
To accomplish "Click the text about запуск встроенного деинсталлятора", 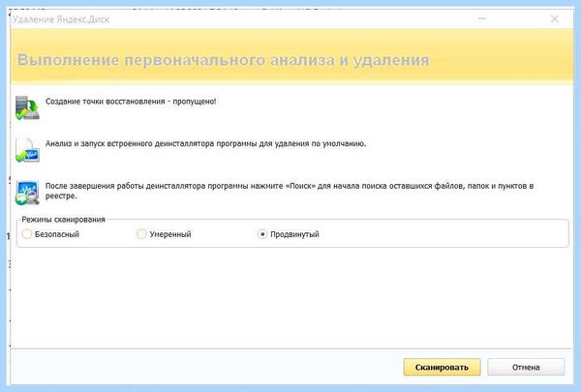I will click(205, 144).
